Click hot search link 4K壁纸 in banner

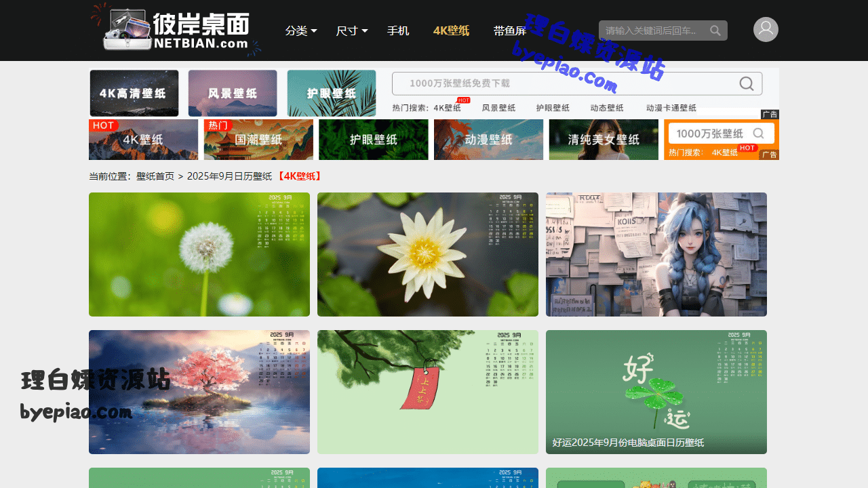point(448,108)
